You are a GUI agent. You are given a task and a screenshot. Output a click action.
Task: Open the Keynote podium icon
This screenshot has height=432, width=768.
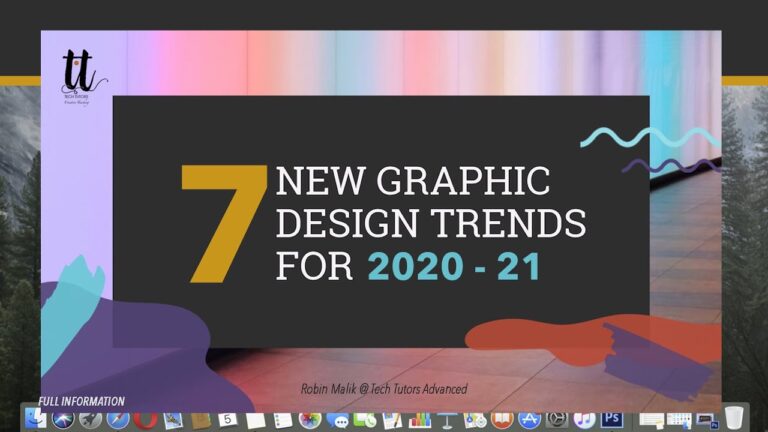pos(447,419)
